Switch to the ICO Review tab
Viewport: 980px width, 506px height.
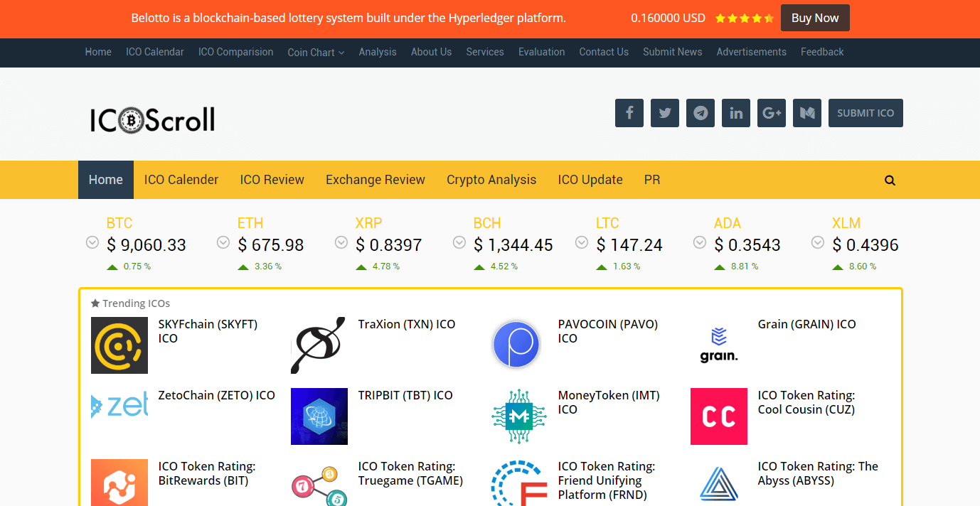click(x=272, y=180)
